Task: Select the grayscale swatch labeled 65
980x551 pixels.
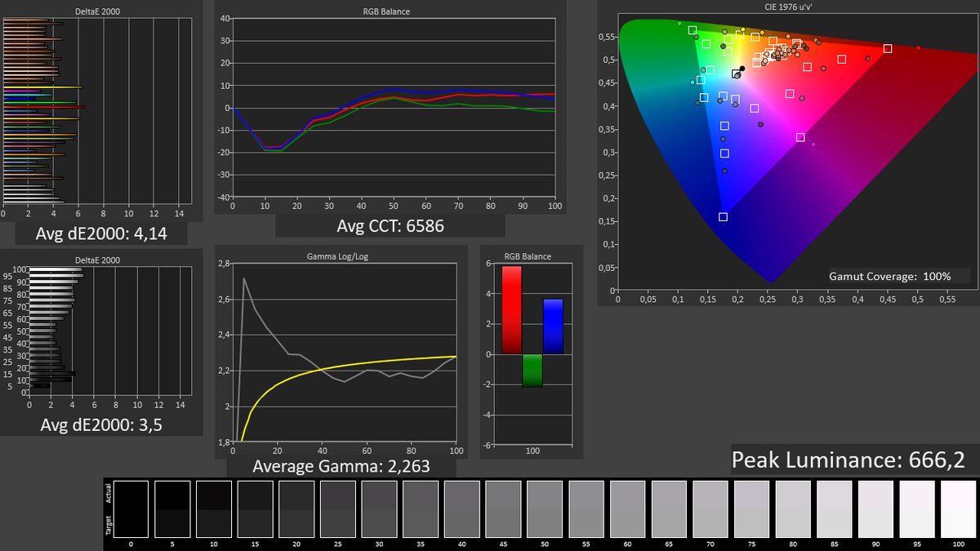Action: tap(668, 509)
